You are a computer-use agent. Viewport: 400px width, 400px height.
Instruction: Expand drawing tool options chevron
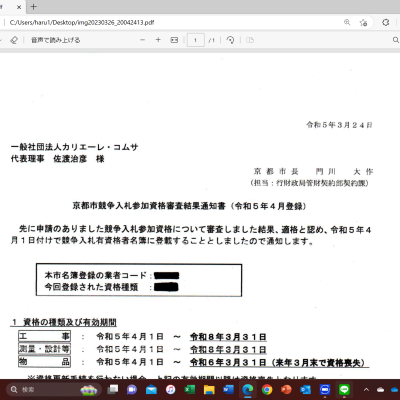pyautogui.click(x=1, y=40)
